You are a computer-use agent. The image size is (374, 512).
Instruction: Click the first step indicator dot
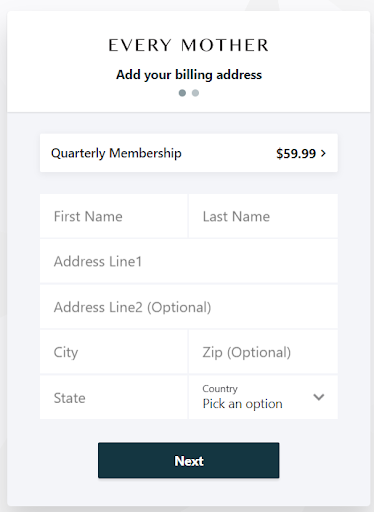point(182,93)
